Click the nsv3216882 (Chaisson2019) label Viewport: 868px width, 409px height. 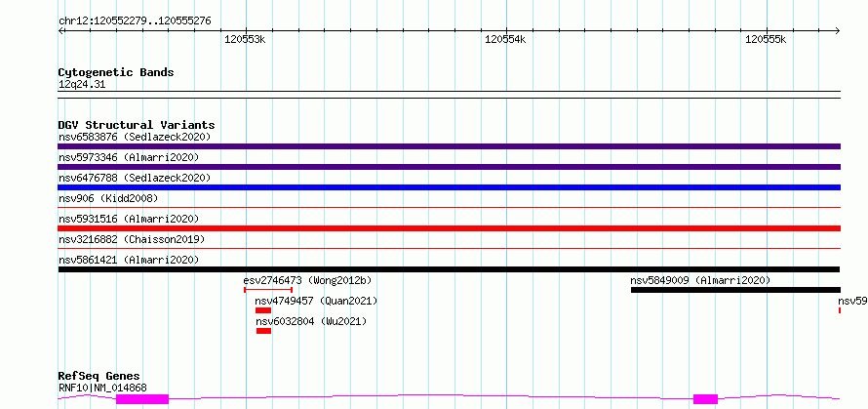pos(132,239)
